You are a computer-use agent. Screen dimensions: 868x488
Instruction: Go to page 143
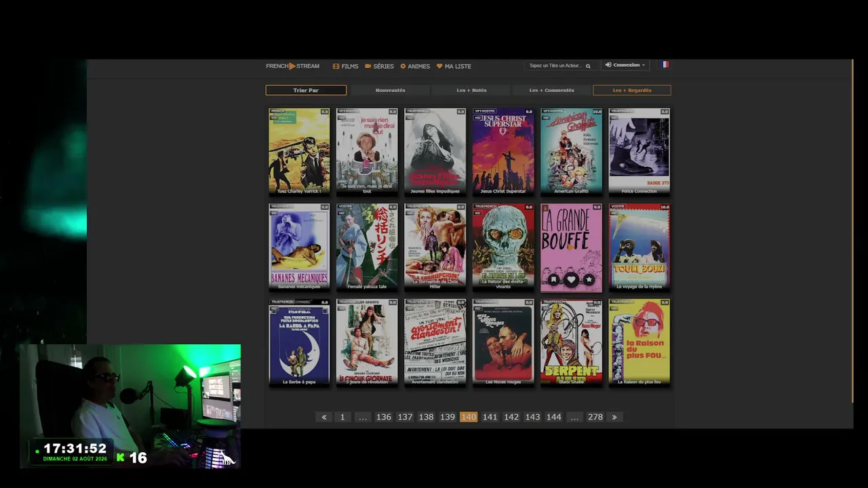[x=532, y=417]
